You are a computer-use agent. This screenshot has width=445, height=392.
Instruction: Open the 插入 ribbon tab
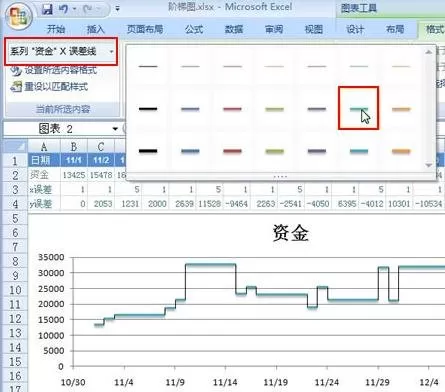(x=96, y=29)
